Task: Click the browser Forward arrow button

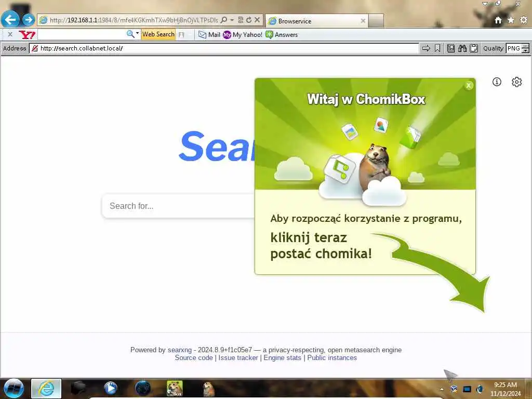Action: point(29,20)
